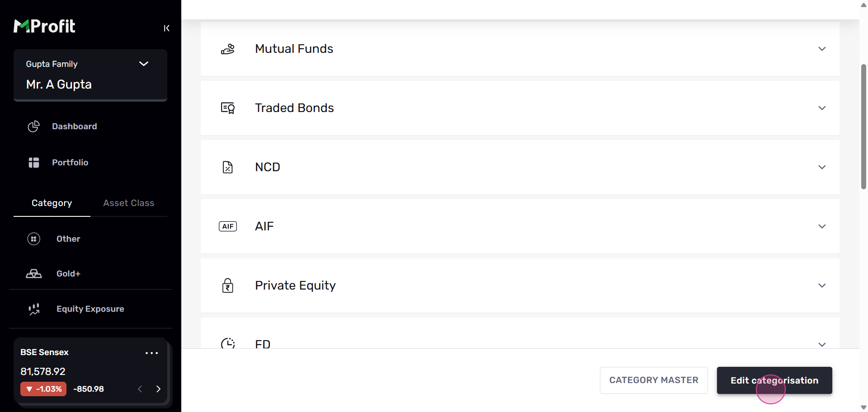Expand the NCD section
868x412 pixels.
[x=822, y=167]
